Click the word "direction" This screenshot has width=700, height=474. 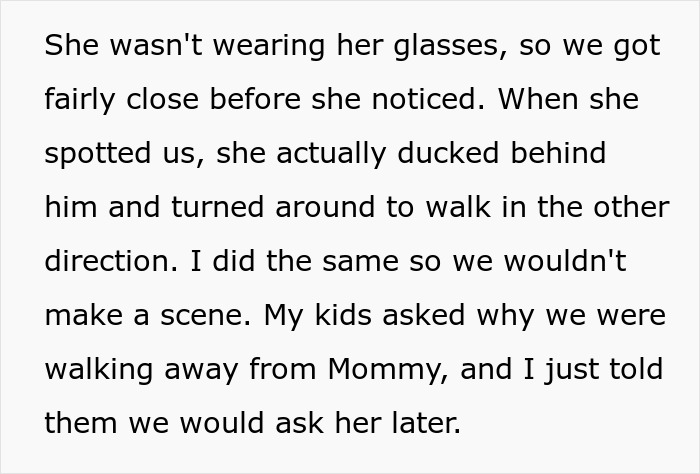pyautogui.click(x=103, y=261)
